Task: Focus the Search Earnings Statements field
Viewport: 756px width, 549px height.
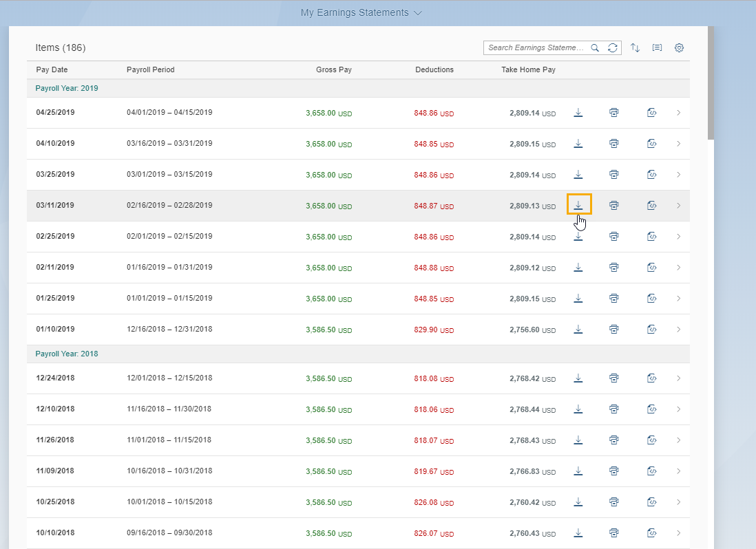Action: (x=536, y=47)
